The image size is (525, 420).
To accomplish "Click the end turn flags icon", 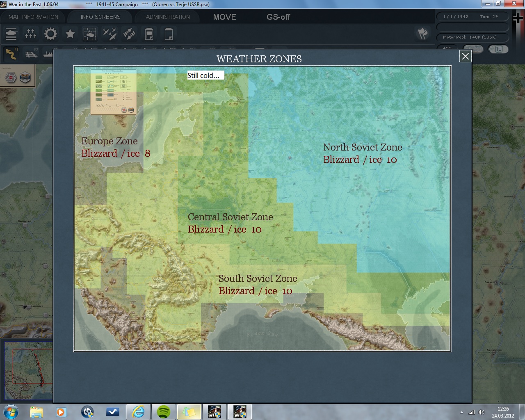I will pos(422,34).
